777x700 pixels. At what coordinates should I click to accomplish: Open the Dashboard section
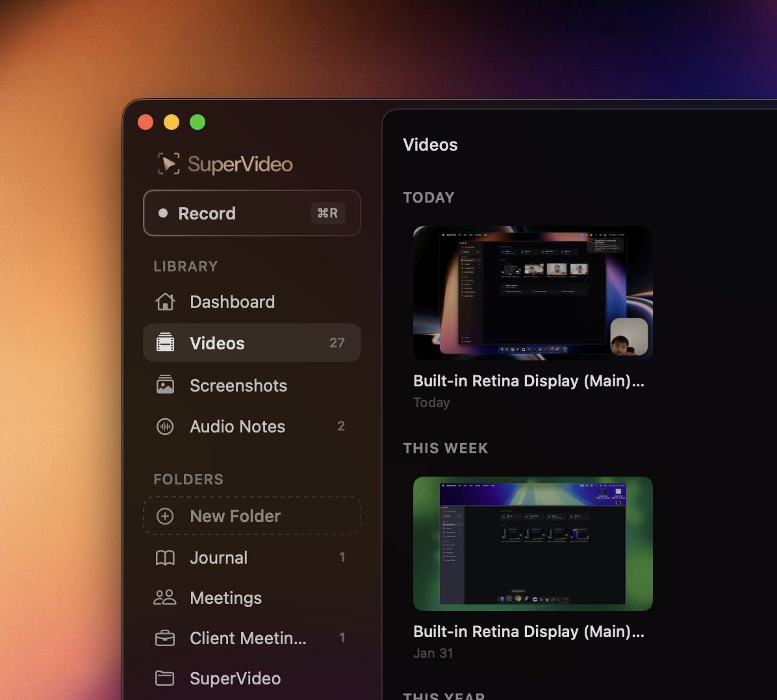click(x=251, y=302)
